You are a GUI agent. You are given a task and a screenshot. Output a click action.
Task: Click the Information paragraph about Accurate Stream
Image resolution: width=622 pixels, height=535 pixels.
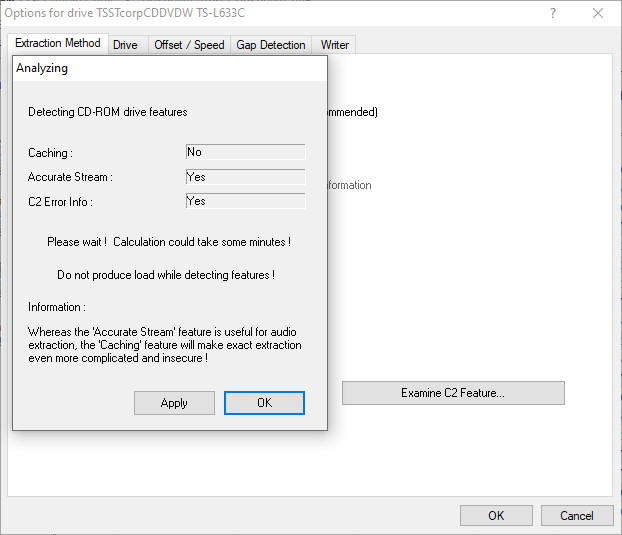165,345
